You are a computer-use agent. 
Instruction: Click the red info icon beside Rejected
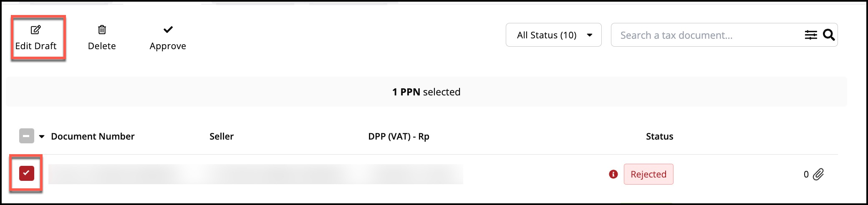pos(613,174)
